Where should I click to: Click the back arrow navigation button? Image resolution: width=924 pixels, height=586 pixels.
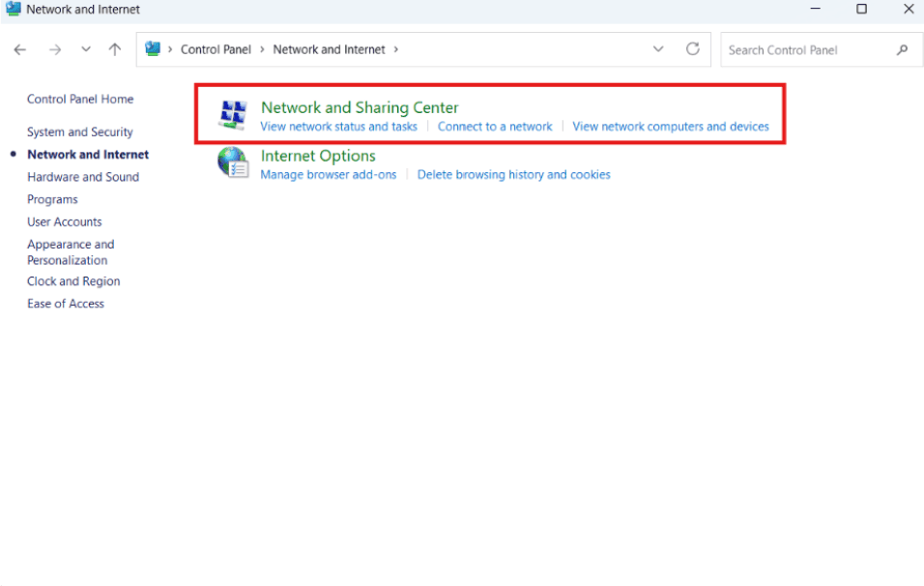coord(20,50)
